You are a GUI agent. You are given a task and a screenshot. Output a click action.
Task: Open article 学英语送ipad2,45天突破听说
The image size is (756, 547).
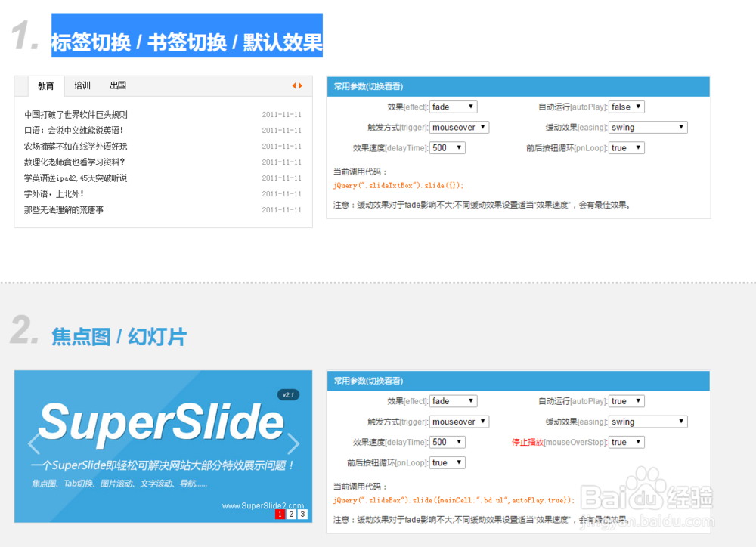(76, 178)
